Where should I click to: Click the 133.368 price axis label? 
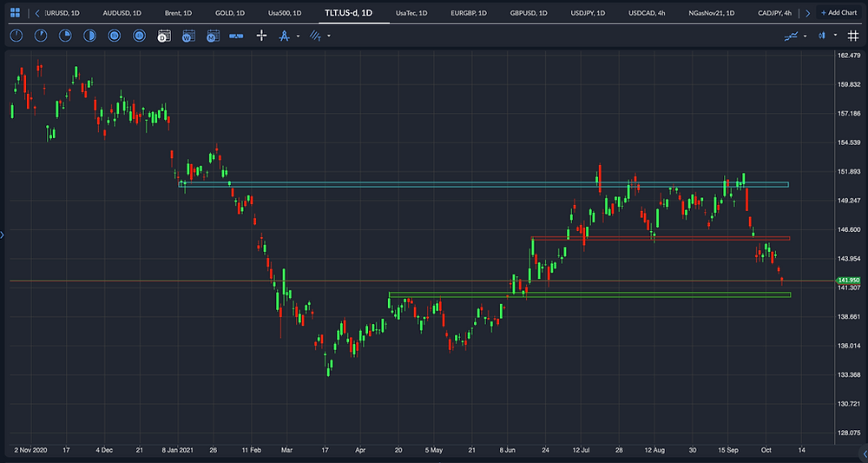[851, 375]
